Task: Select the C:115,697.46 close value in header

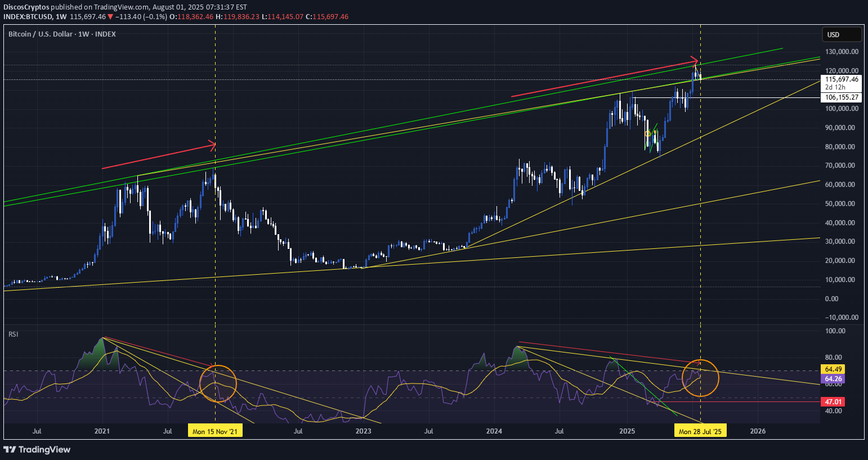Action: (x=327, y=17)
